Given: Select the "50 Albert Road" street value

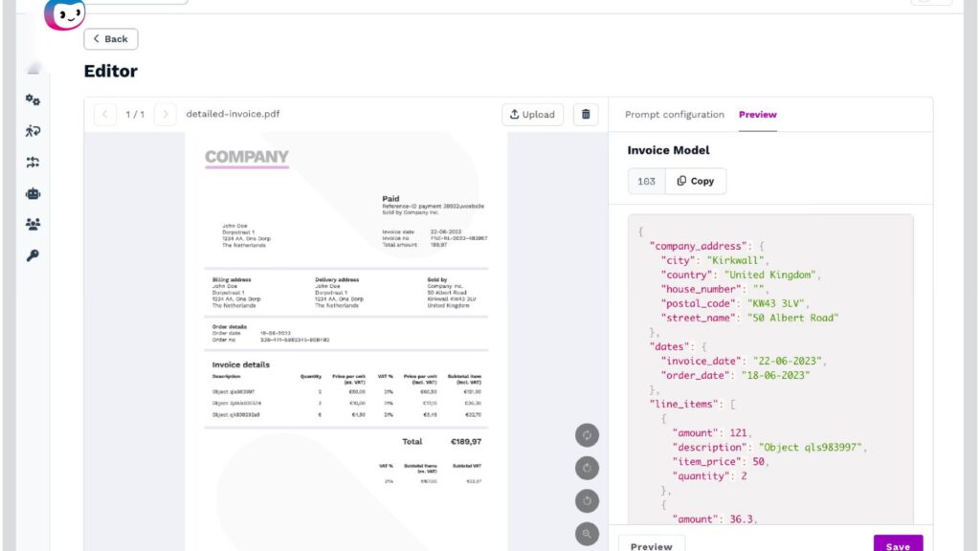Looking at the screenshot, I should point(793,318).
